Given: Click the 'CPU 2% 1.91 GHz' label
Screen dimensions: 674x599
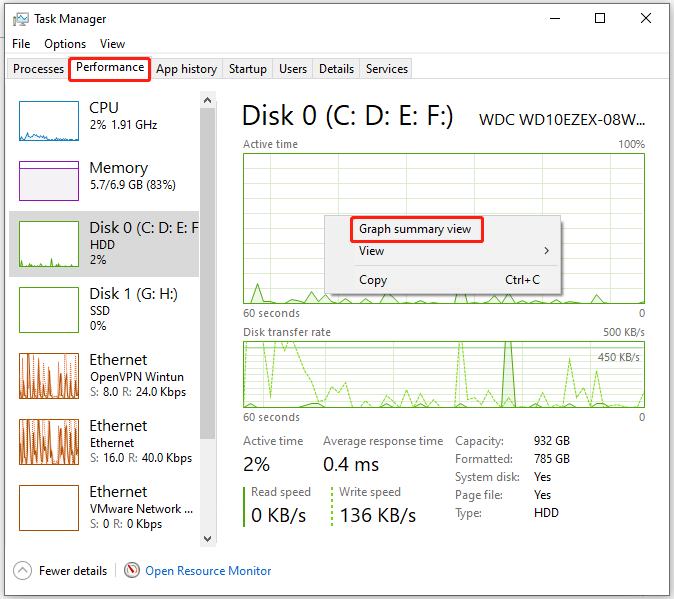Looking at the screenshot, I should [x=123, y=115].
